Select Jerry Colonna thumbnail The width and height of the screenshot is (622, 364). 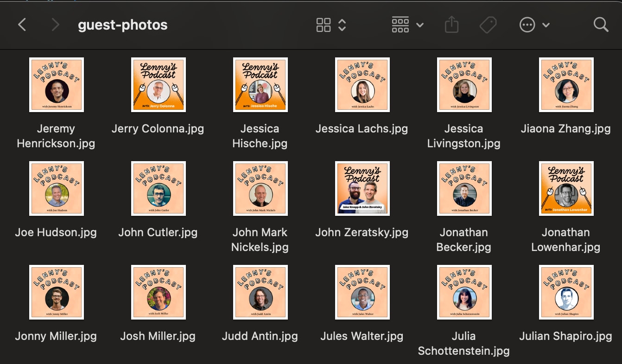(x=159, y=85)
